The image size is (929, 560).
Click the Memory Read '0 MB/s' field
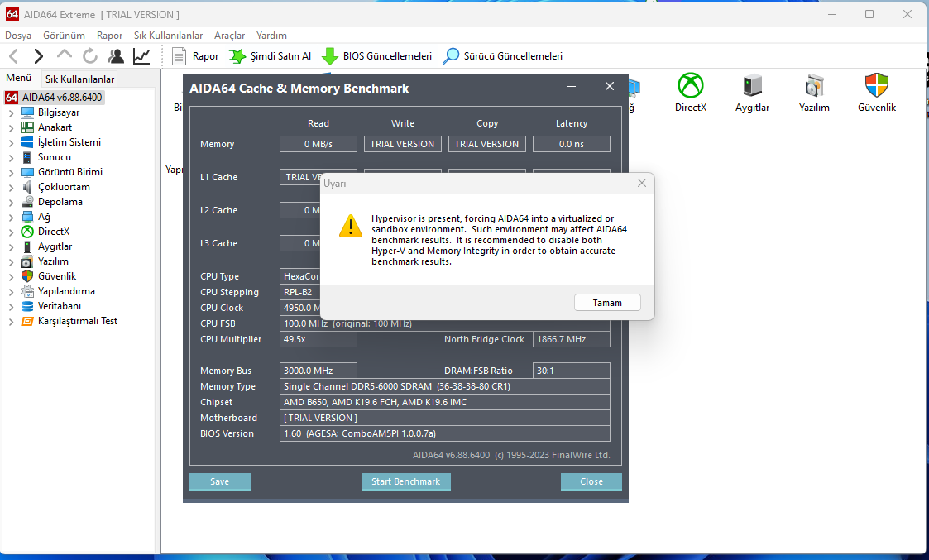[x=318, y=144]
